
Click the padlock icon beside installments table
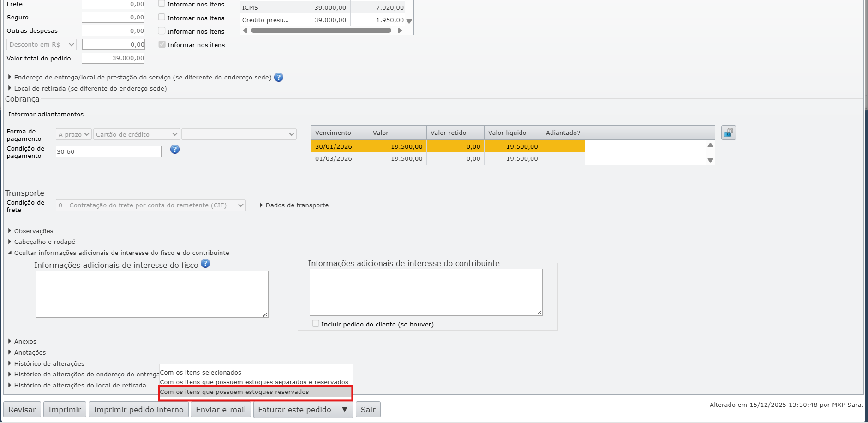point(729,133)
